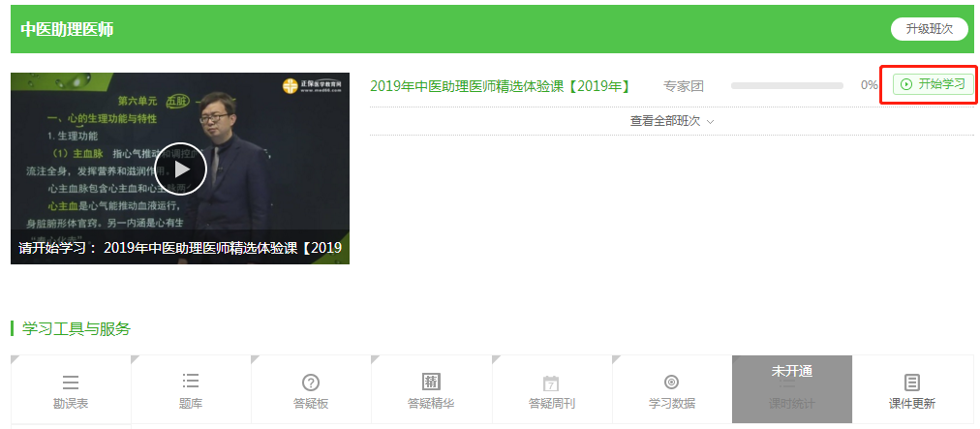Screen dimensions: 980x429
Task: Open the 学习数据 target icon
Action: [x=671, y=383]
